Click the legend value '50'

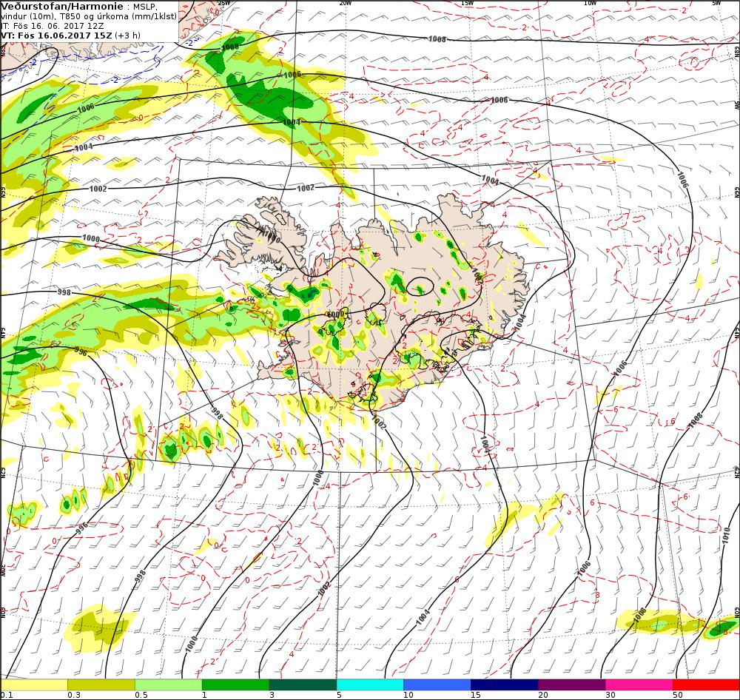(x=678, y=696)
